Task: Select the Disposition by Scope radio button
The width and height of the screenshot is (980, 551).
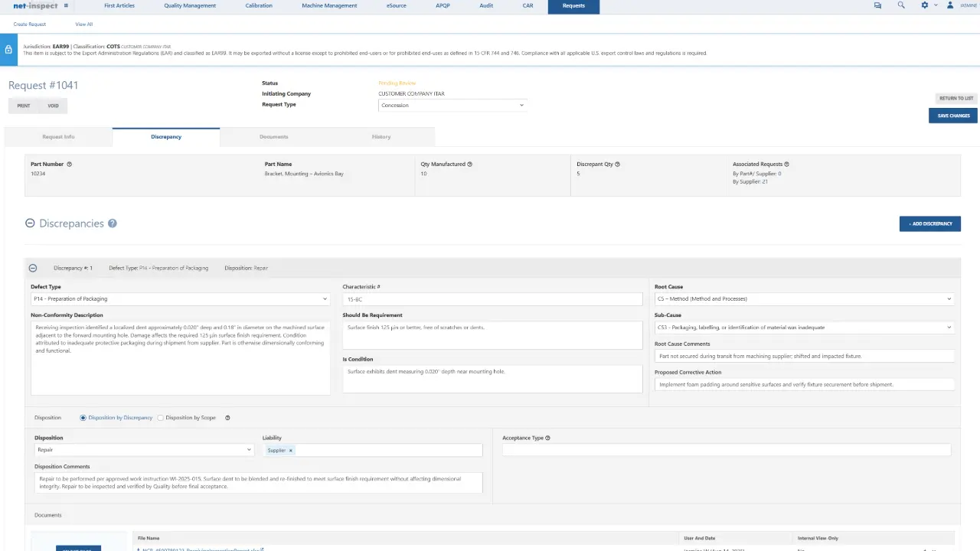Action: coord(160,417)
